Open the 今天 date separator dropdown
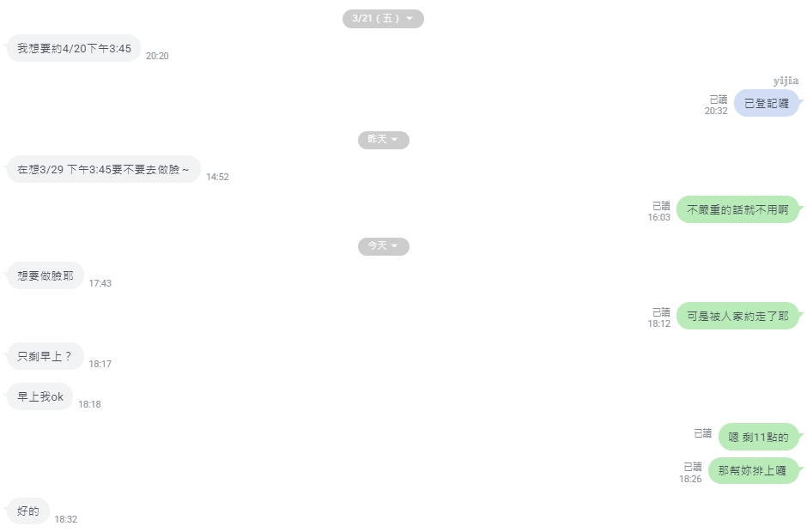This screenshot has width=807, height=532. (384, 246)
